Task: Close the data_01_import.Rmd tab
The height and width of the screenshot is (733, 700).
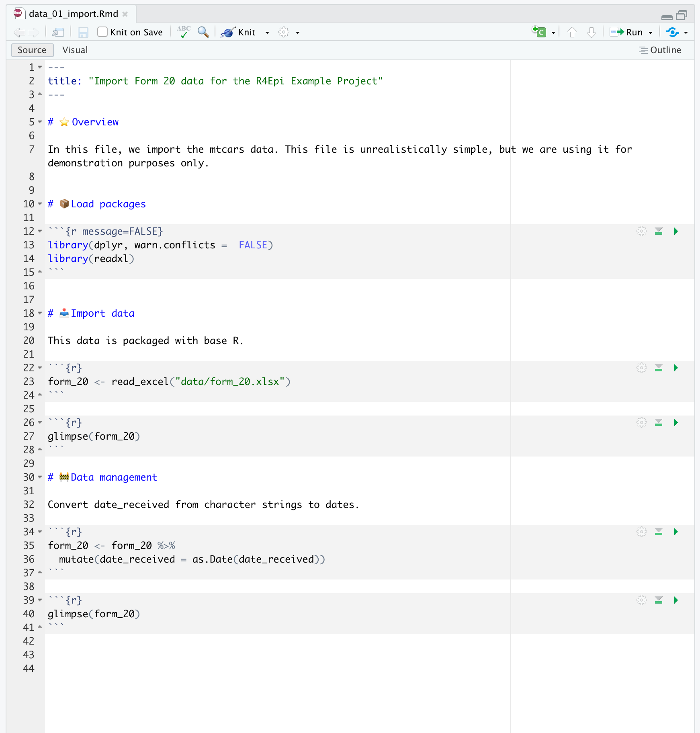Action: [x=125, y=14]
